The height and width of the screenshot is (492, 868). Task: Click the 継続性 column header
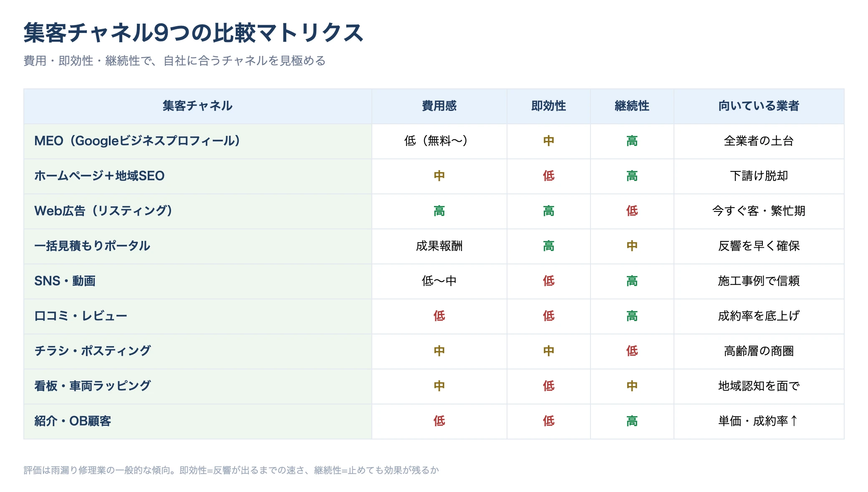(x=632, y=106)
